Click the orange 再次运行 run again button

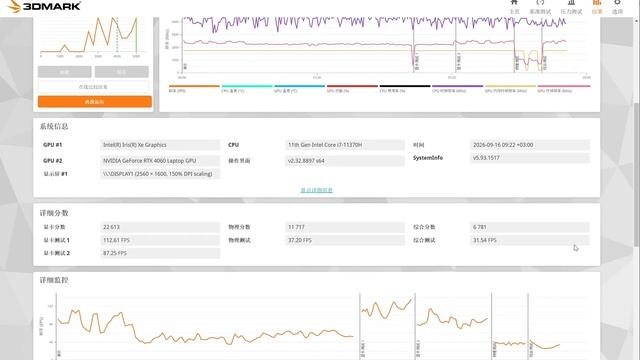(95, 102)
